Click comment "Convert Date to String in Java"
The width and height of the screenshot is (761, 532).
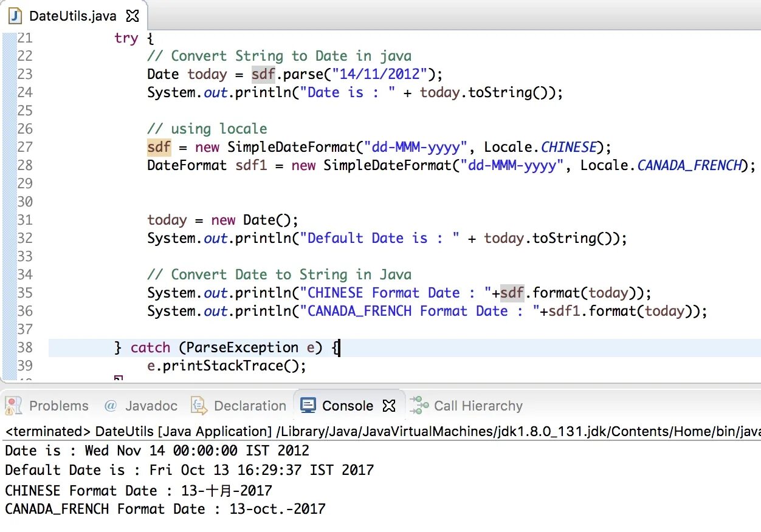click(280, 275)
